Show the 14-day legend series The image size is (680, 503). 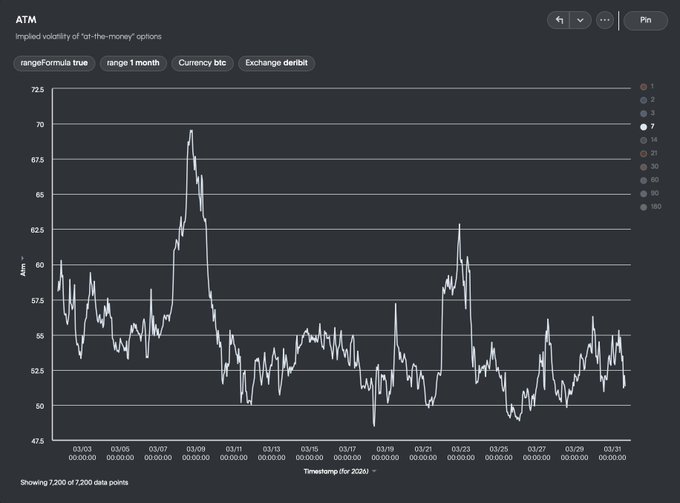pyautogui.click(x=648, y=140)
